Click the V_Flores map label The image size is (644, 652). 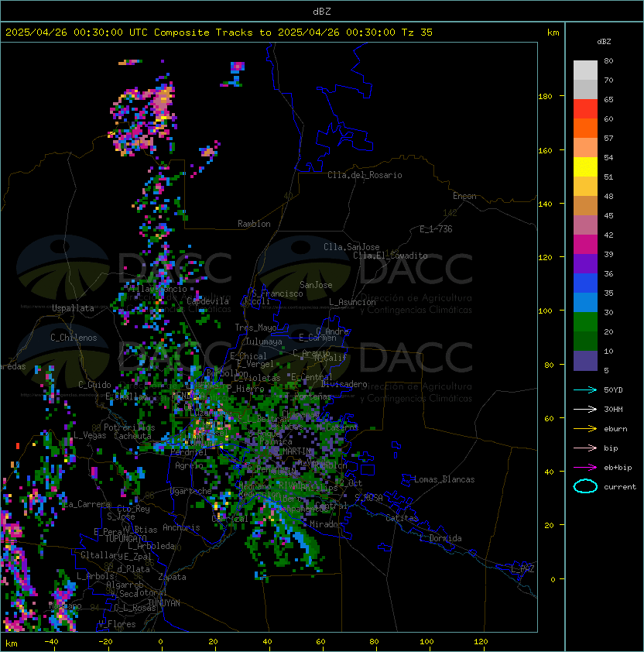pyautogui.click(x=117, y=625)
